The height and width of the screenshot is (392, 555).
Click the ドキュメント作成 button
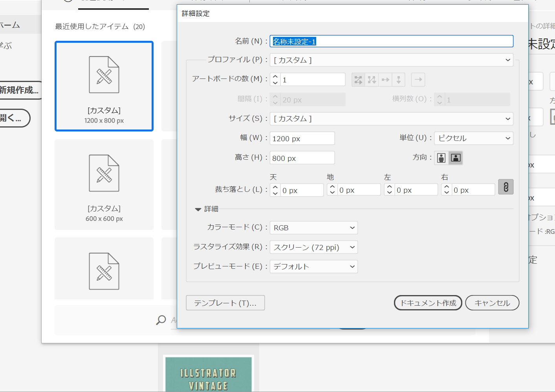coord(428,303)
